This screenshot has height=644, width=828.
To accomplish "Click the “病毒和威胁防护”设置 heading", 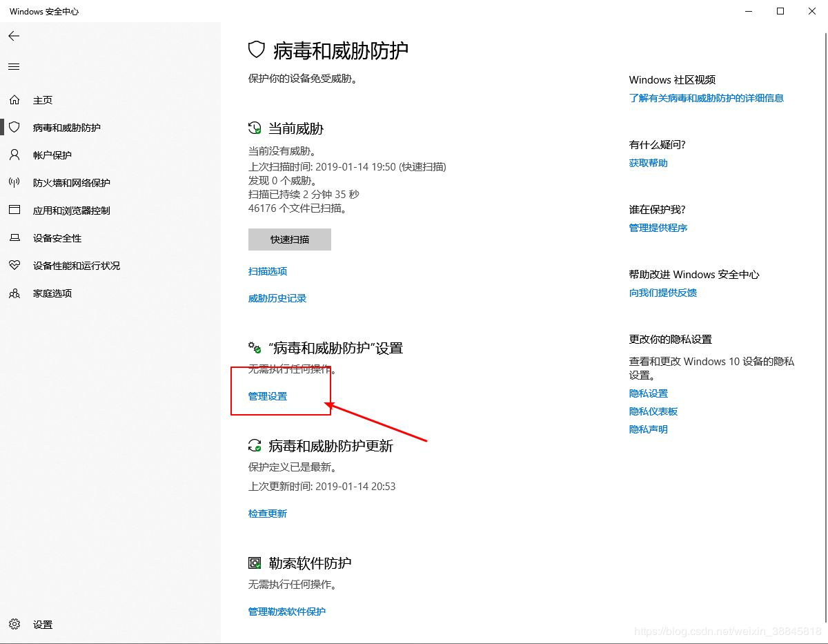I will (x=336, y=348).
